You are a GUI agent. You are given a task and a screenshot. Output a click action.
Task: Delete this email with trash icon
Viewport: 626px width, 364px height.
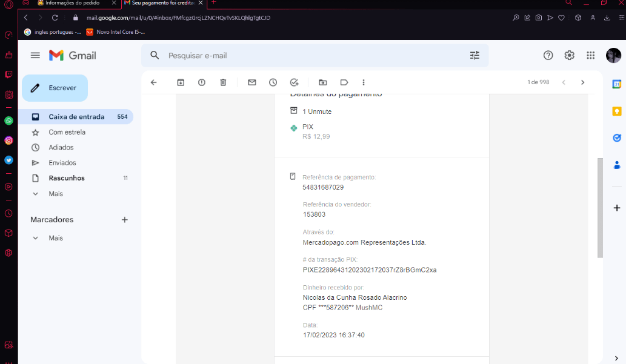[223, 82]
